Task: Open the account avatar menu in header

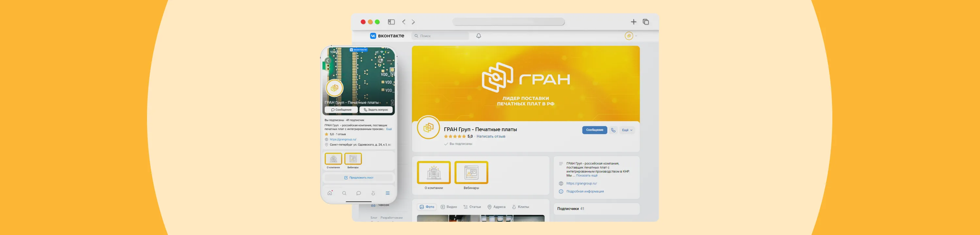Action: tap(629, 36)
